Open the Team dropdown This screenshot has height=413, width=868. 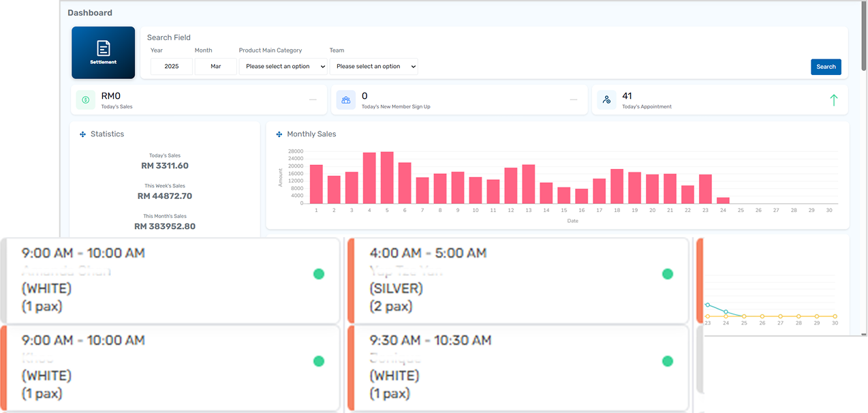pyautogui.click(x=373, y=66)
